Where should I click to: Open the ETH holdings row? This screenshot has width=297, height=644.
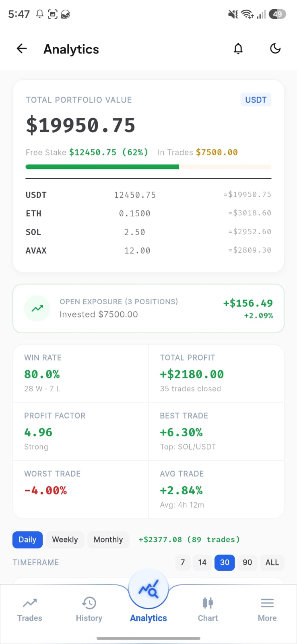[148, 213]
